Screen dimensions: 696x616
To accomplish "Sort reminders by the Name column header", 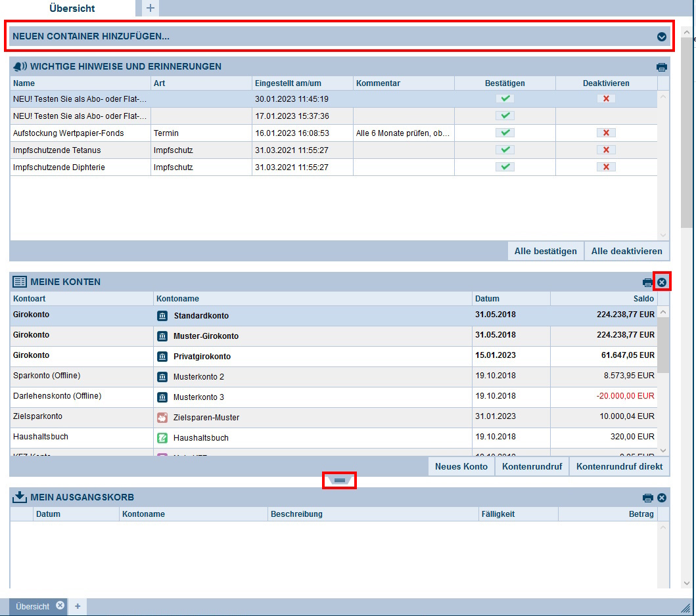I will click(x=80, y=83).
